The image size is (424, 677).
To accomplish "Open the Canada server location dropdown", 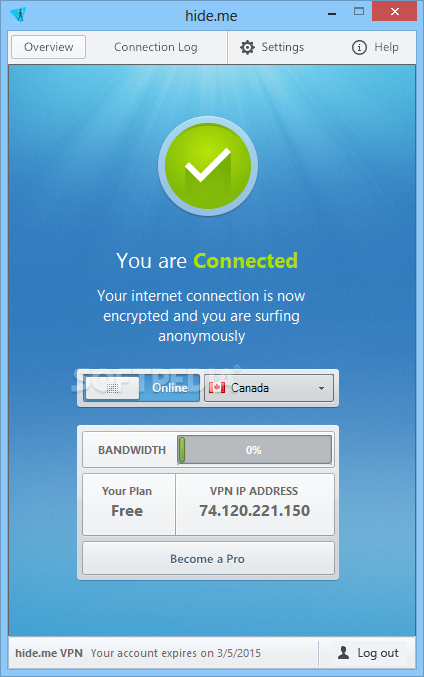I will click(269, 388).
